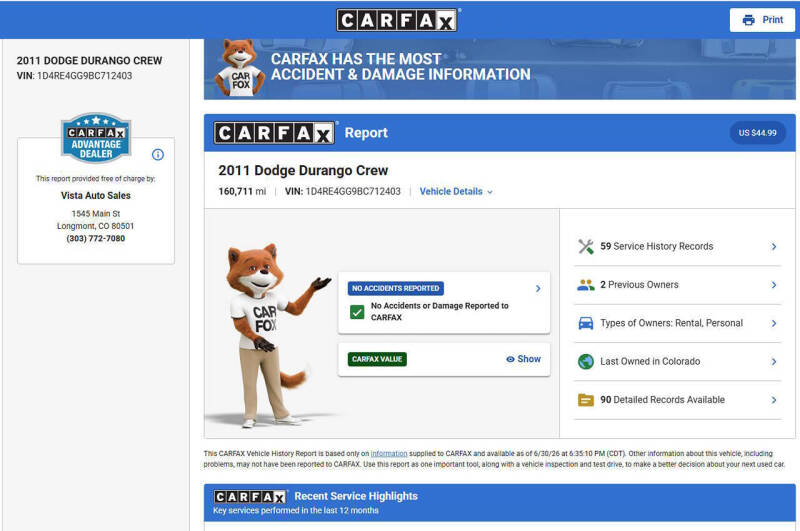Click the CARFAX logo in Report header
Image resolution: width=800 pixels, height=531 pixels.
tap(274, 133)
